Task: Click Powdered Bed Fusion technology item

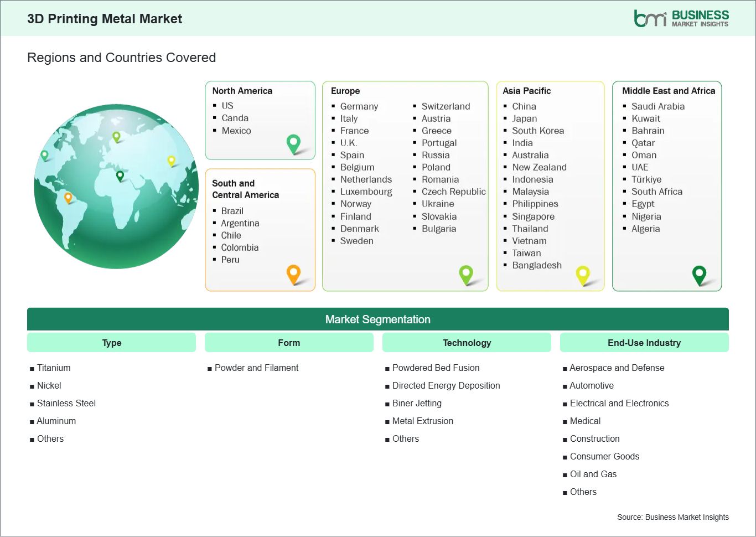Action: click(436, 368)
